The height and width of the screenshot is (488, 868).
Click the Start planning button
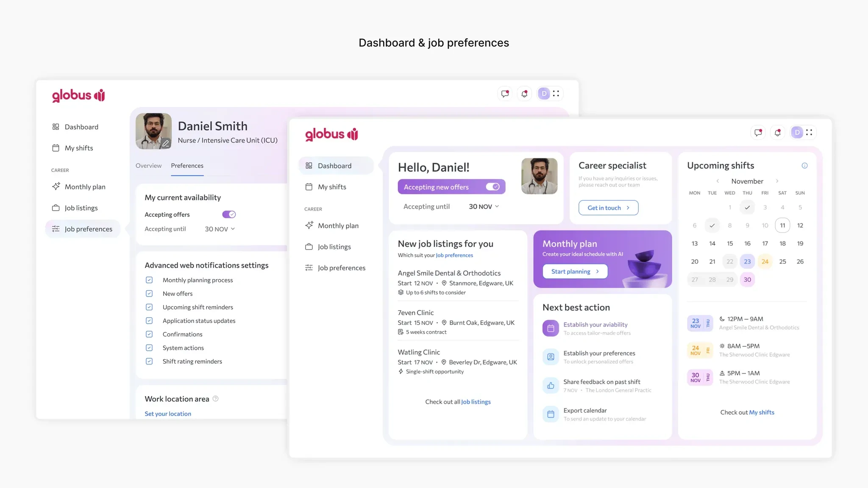click(x=575, y=272)
